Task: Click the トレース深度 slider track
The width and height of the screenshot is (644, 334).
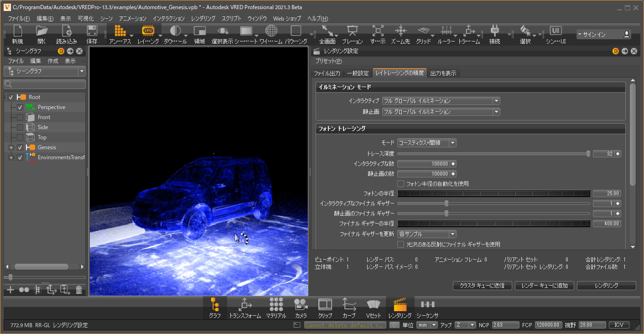Action: pyautogui.click(x=493, y=154)
